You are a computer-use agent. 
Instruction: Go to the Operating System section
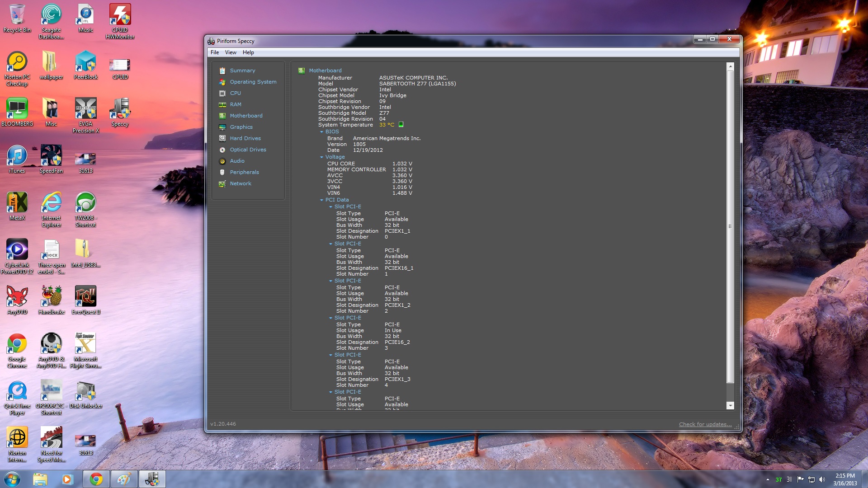[253, 82]
